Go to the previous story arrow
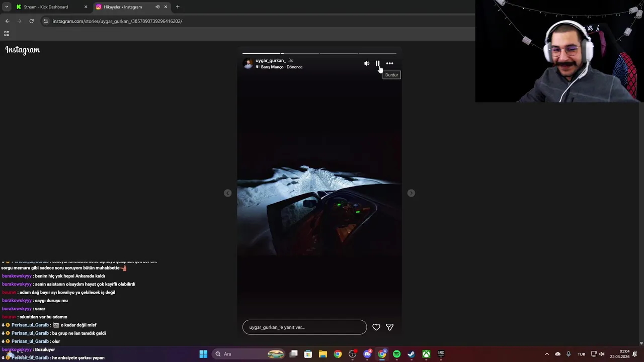Screen dimensions: 644x362 pos(228,193)
